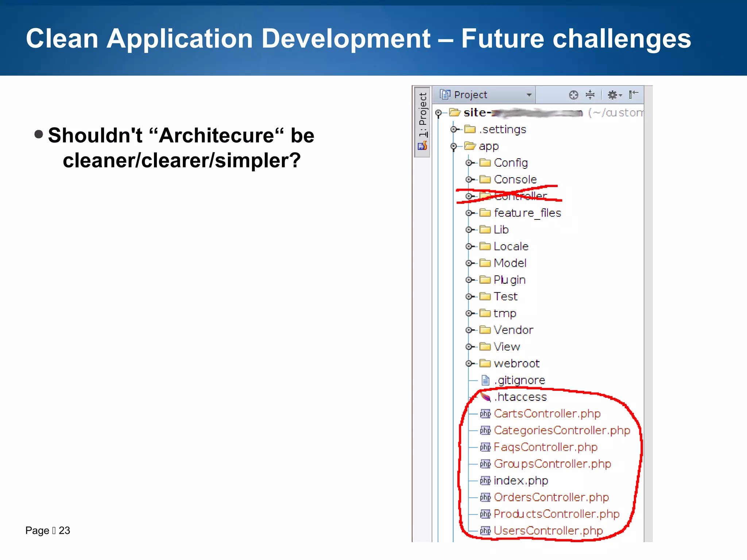
Task: Click the php icon beside CartsController.php
Action: (x=485, y=414)
